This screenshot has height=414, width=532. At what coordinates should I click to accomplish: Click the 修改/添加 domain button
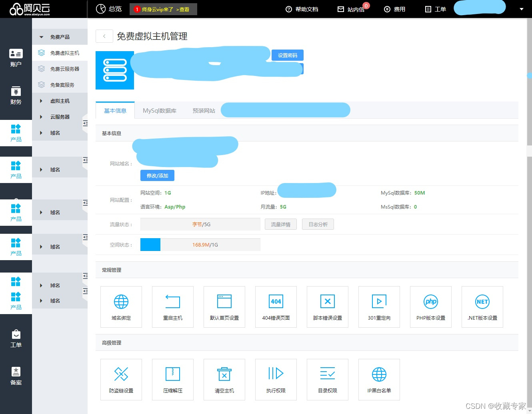tap(157, 175)
